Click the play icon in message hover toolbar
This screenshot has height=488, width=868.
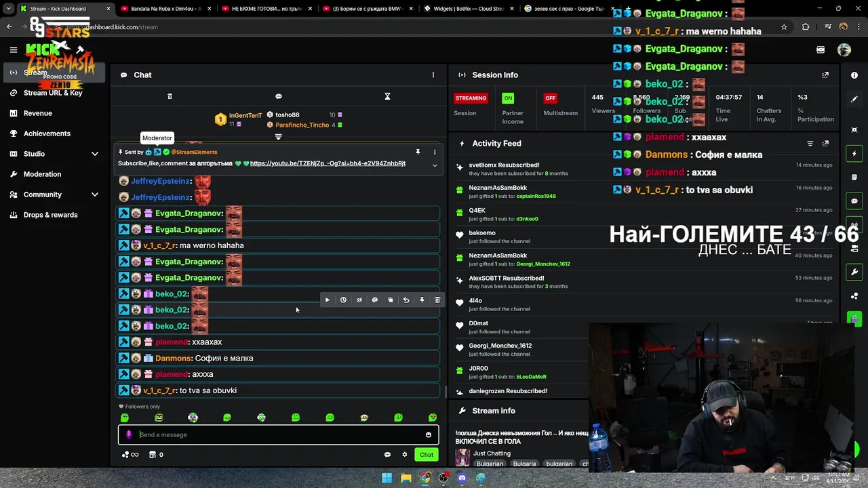point(328,300)
